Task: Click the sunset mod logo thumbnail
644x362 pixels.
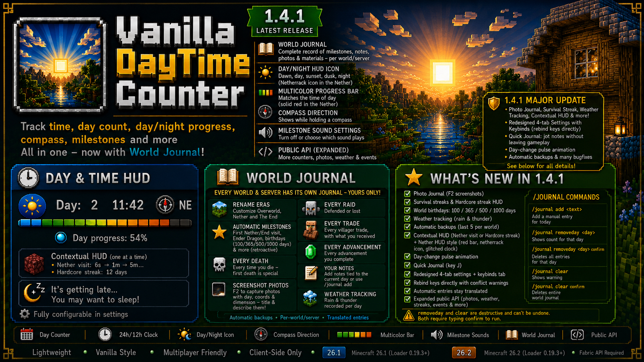Action: tap(60, 65)
